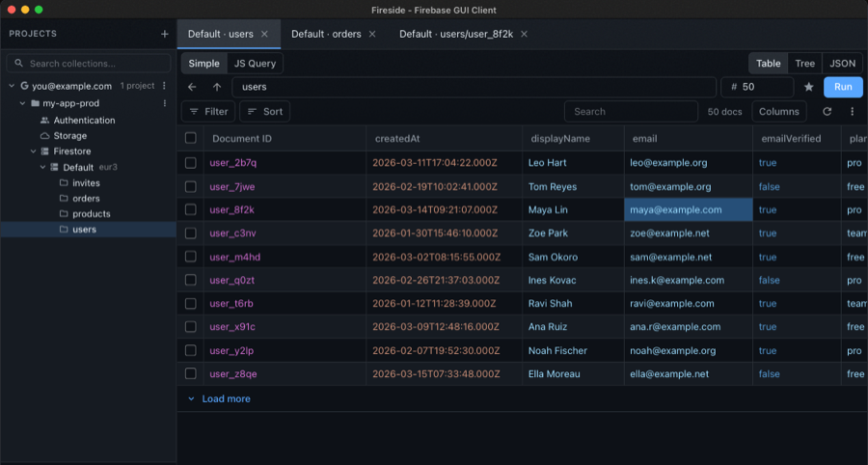
Task: Star the current query as favorite
Action: pyautogui.click(x=809, y=87)
